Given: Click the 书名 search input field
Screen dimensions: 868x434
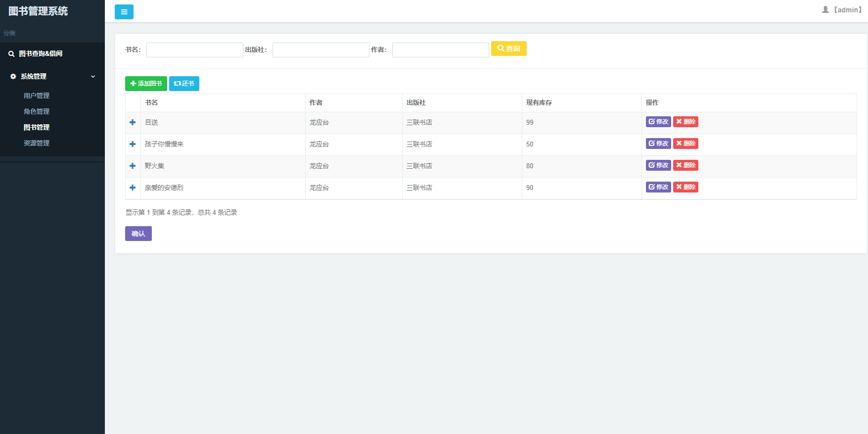Looking at the screenshot, I should (x=195, y=50).
